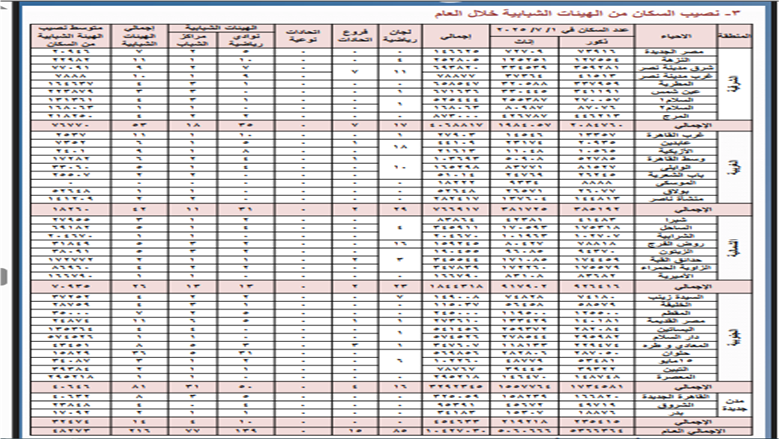
Task: Select the district cell 'الشروق'
Action: [675, 405]
